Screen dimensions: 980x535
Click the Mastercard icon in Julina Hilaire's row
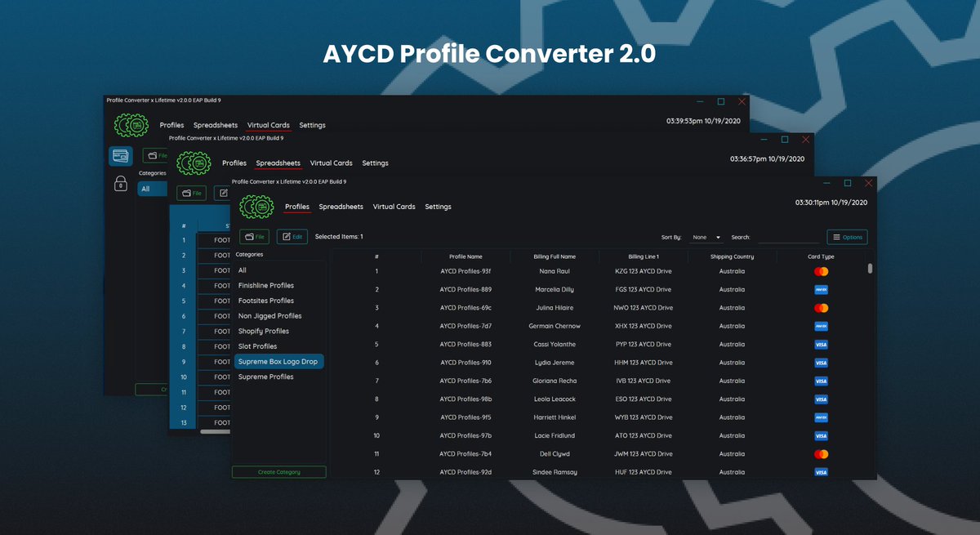coord(822,308)
